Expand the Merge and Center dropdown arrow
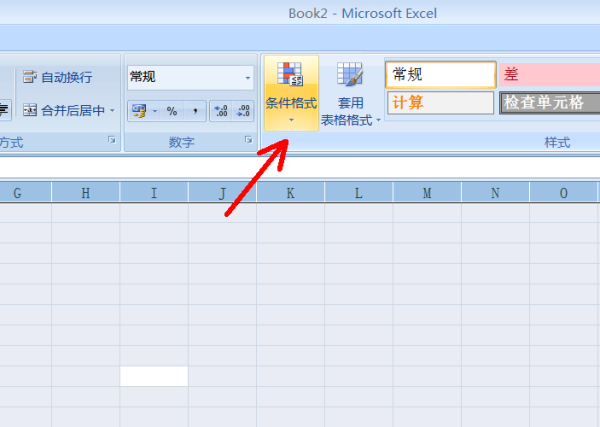This screenshot has height=427, width=600. 112,110
